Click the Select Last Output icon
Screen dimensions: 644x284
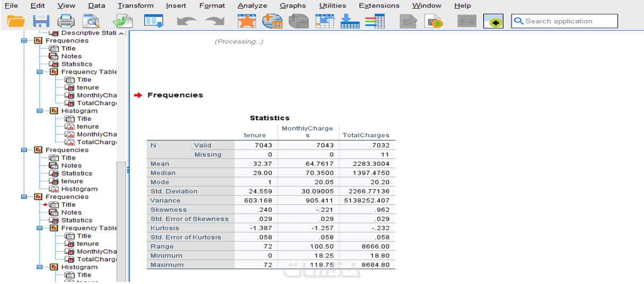(375, 21)
